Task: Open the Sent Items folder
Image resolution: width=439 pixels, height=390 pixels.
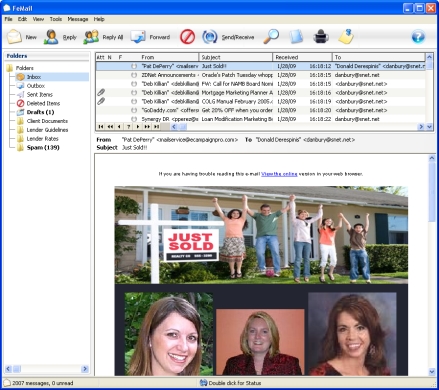Action: pyautogui.click(x=40, y=94)
